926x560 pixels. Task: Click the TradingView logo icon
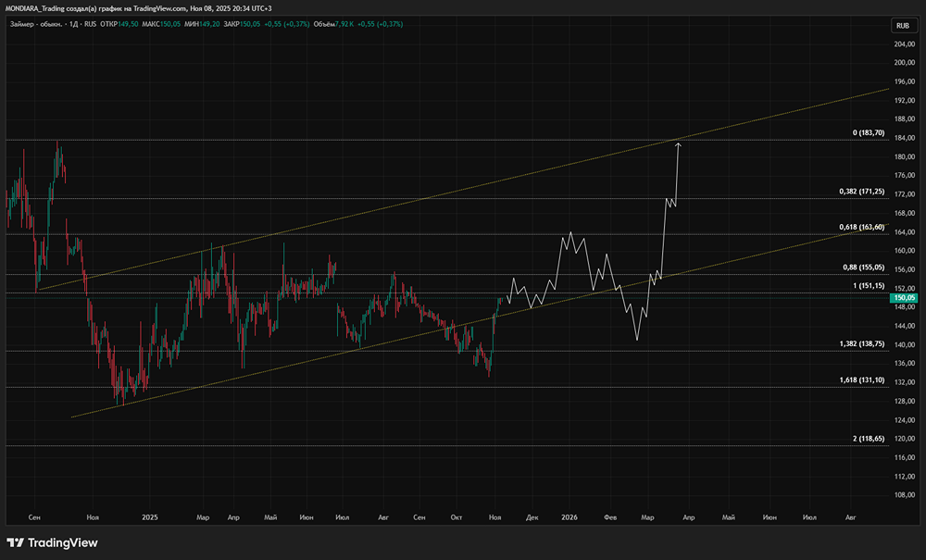point(16,542)
